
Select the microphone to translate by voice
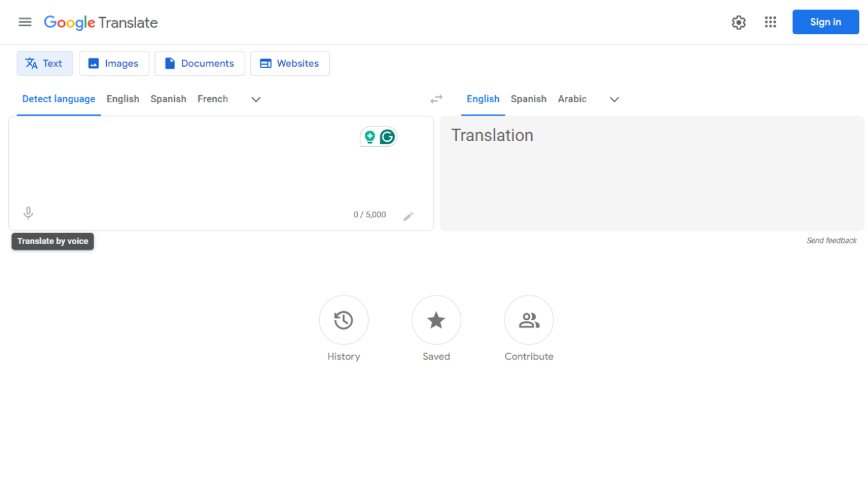tap(28, 213)
